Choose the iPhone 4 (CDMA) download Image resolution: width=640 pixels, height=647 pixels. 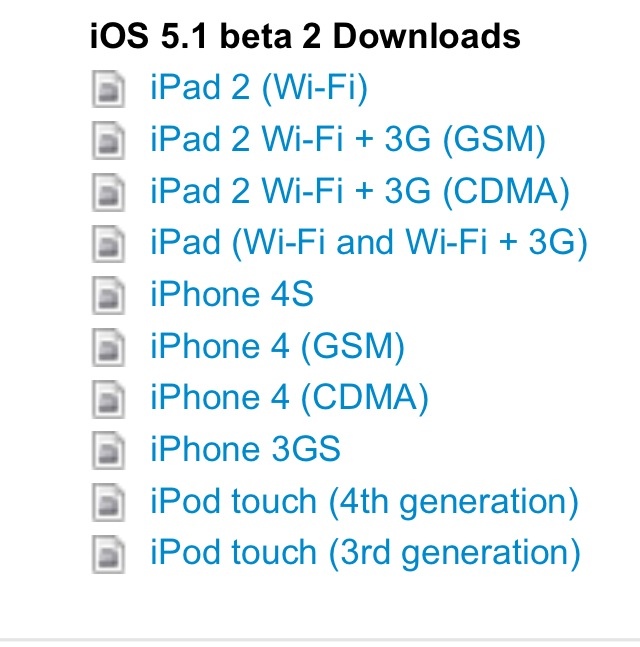pyautogui.click(x=289, y=397)
